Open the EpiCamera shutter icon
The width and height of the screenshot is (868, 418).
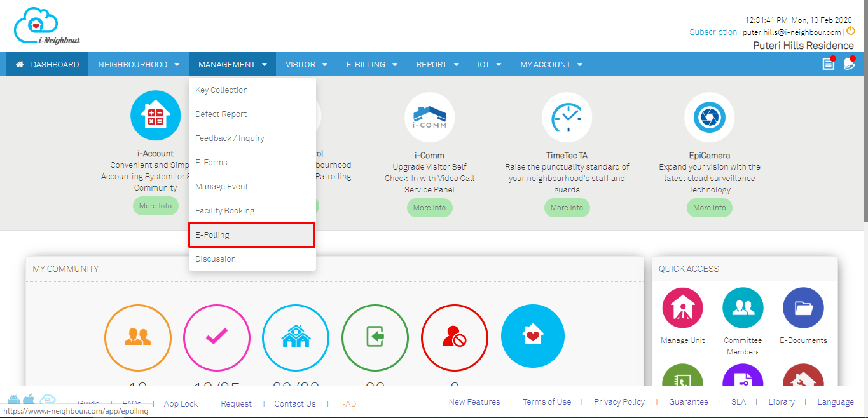[709, 117]
